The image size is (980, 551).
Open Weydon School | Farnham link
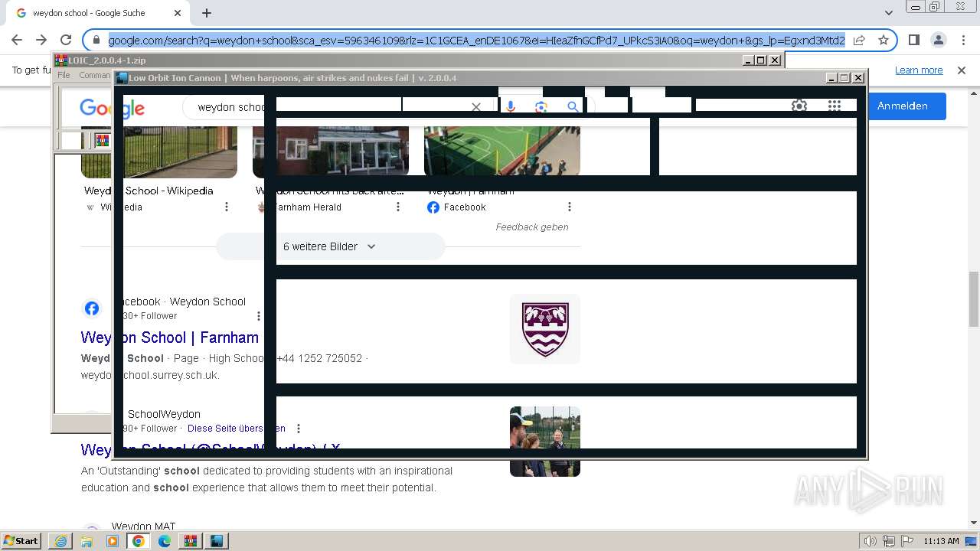tap(170, 337)
